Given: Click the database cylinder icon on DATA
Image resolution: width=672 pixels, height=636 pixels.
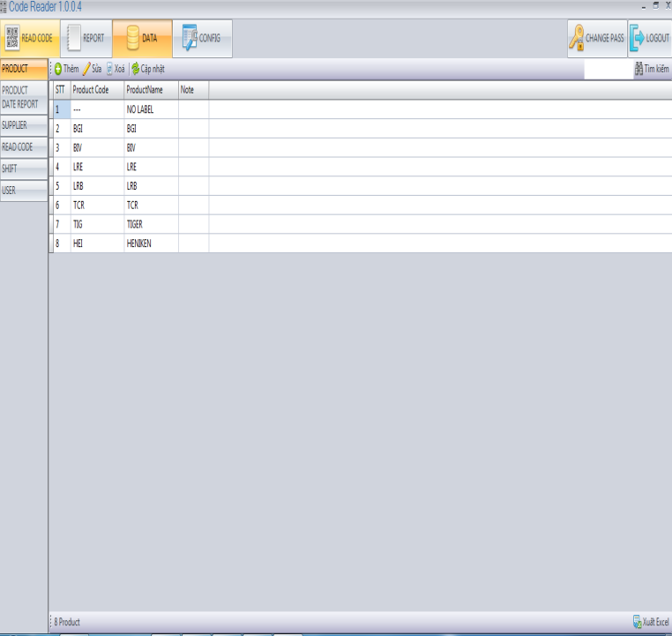Looking at the screenshot, I should (x=133, y=38).
